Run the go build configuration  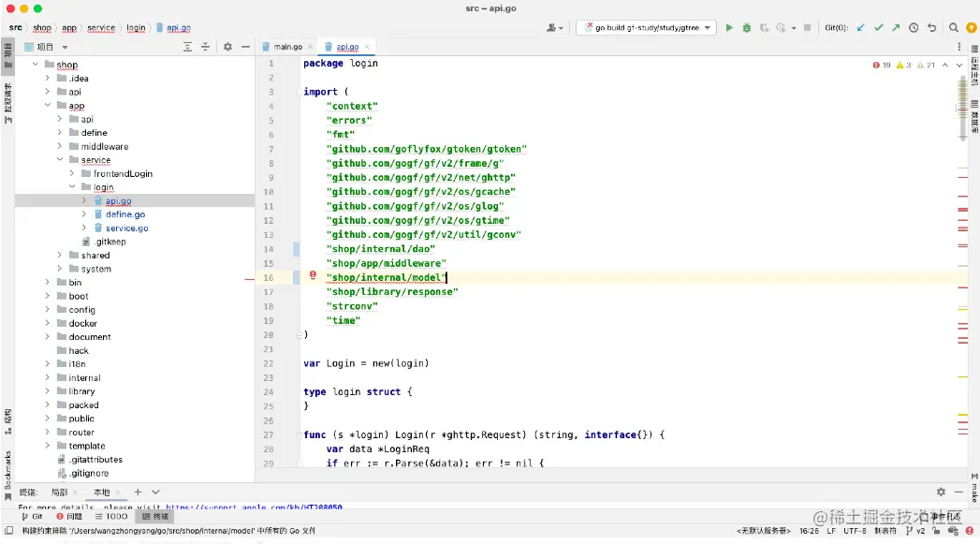point(729,27)
